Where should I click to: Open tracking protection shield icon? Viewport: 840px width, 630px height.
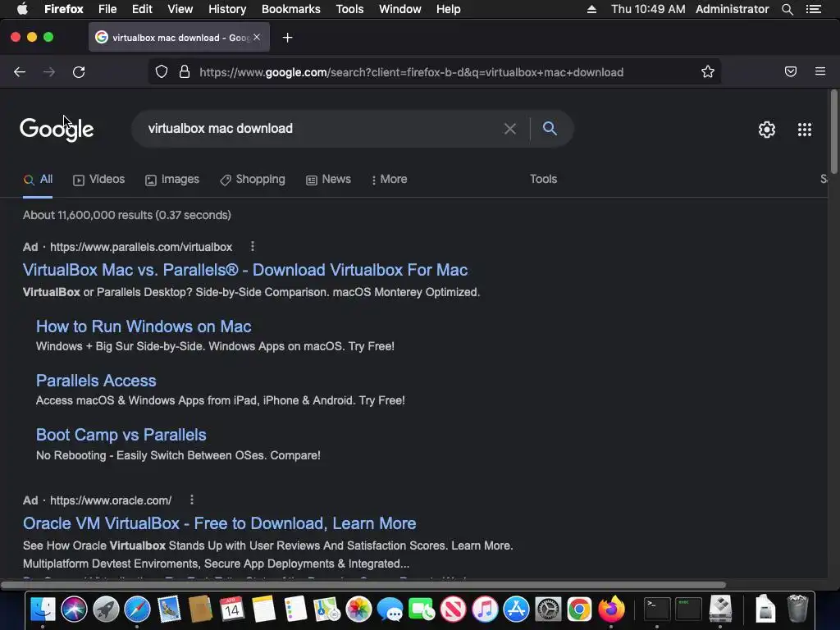[162, 72]
